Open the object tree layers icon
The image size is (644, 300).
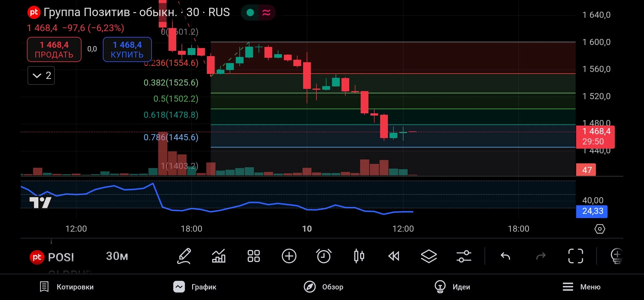coord(429,256)
